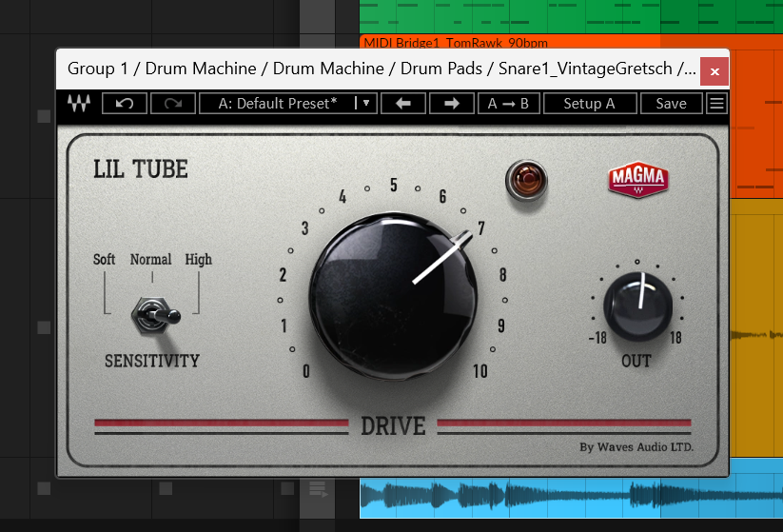Click the 'A: Default Preset*' preset name field
783x532 pixels.
[277, 103]
